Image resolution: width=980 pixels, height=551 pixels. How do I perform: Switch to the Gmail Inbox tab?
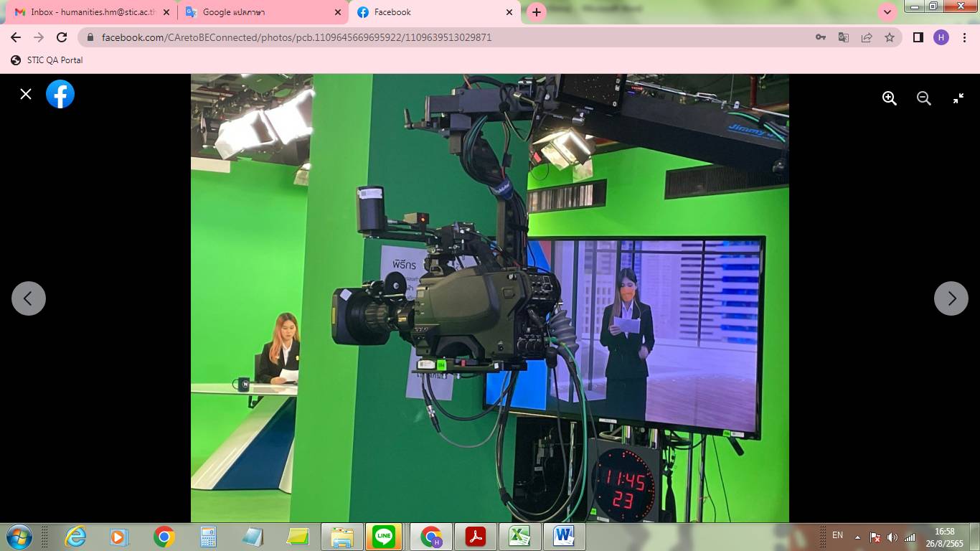[90, 12]
